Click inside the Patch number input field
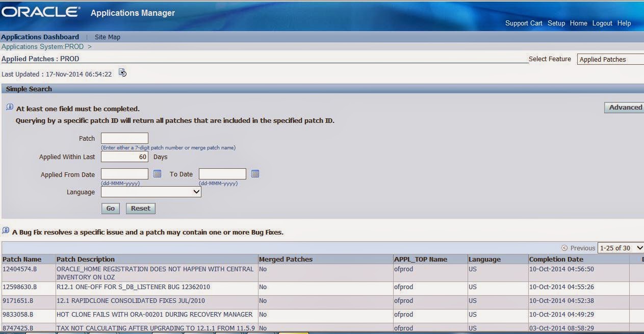The height and width of the screenshot is (334, 644). tap(124, 138)
